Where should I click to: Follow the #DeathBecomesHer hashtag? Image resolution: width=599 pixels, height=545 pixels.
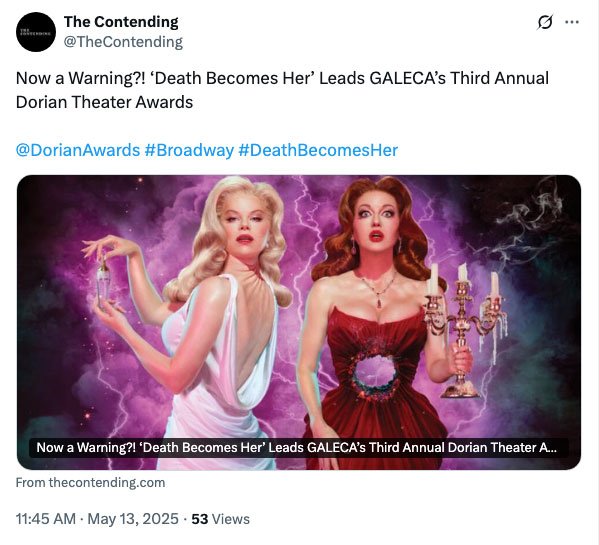tap(318, 150)
